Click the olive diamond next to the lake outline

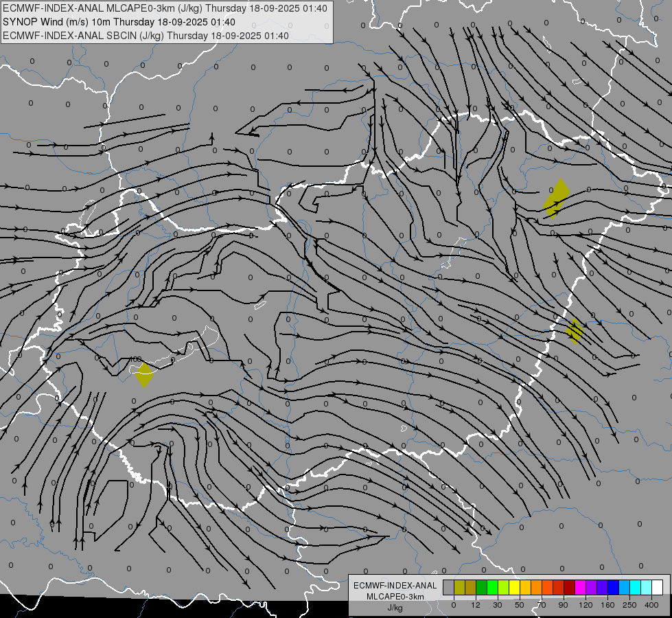[144, 375]
